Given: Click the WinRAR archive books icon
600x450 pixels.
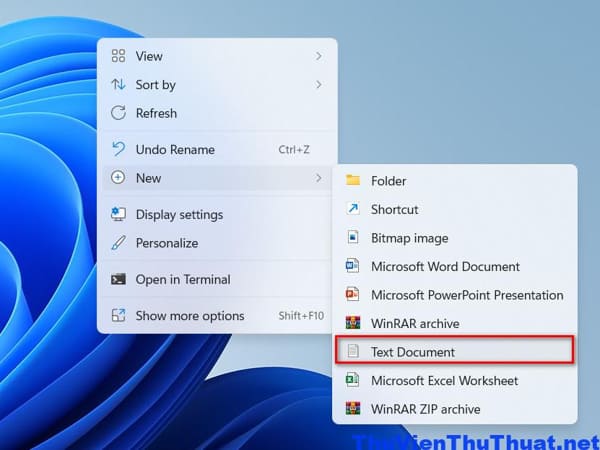Looking at the screenshot, I should (353, 323).
